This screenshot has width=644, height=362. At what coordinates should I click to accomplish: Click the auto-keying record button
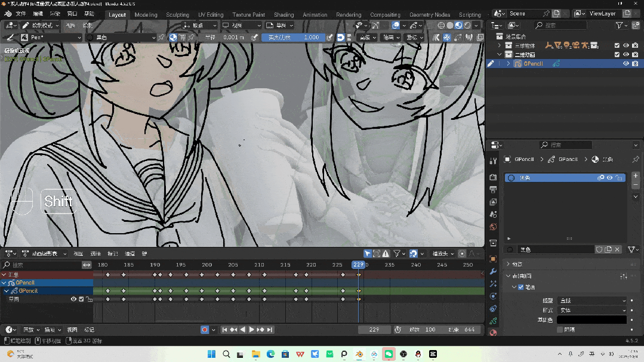[x=205, y=330]
